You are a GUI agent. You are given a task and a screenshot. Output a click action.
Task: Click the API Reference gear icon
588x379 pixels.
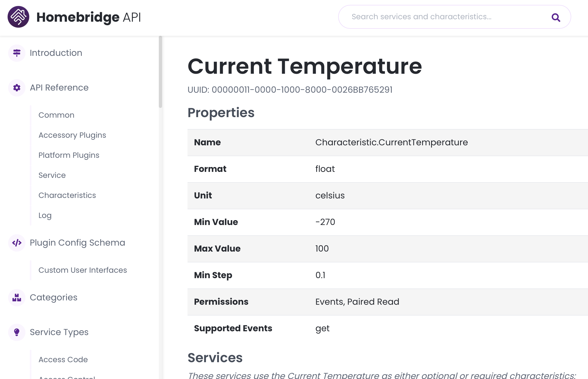(x=17, y=88)
